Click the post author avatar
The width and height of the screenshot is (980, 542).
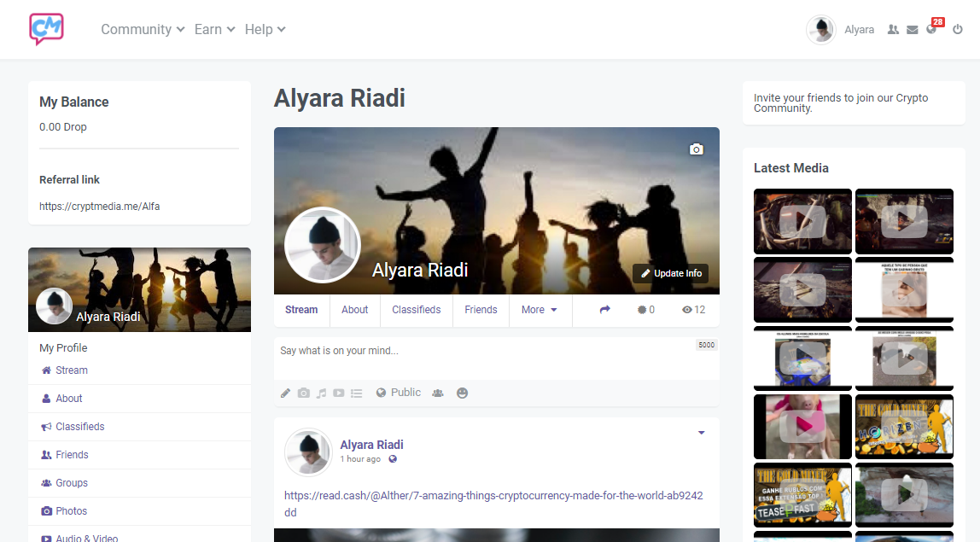[308, 452]
